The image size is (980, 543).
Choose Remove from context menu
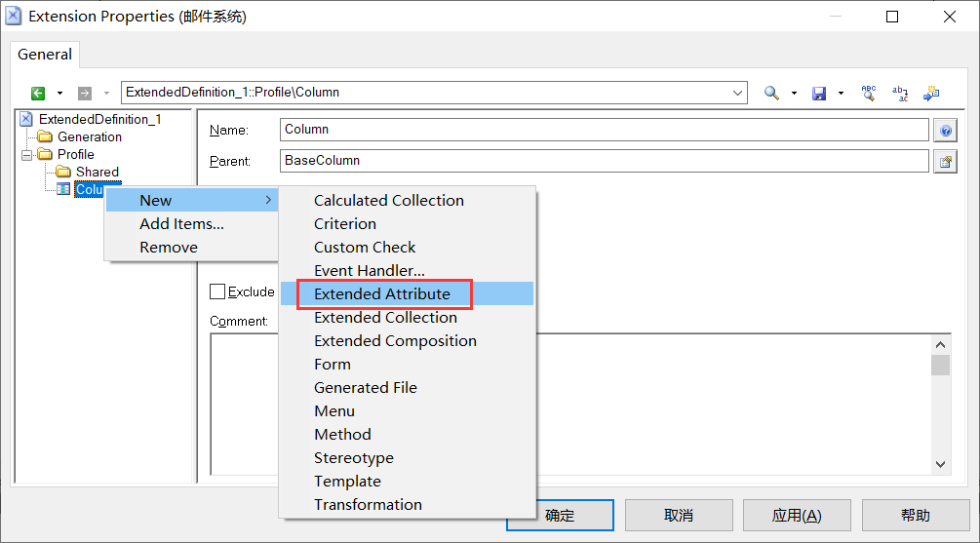pyautogui.click(x=192, y=247)
